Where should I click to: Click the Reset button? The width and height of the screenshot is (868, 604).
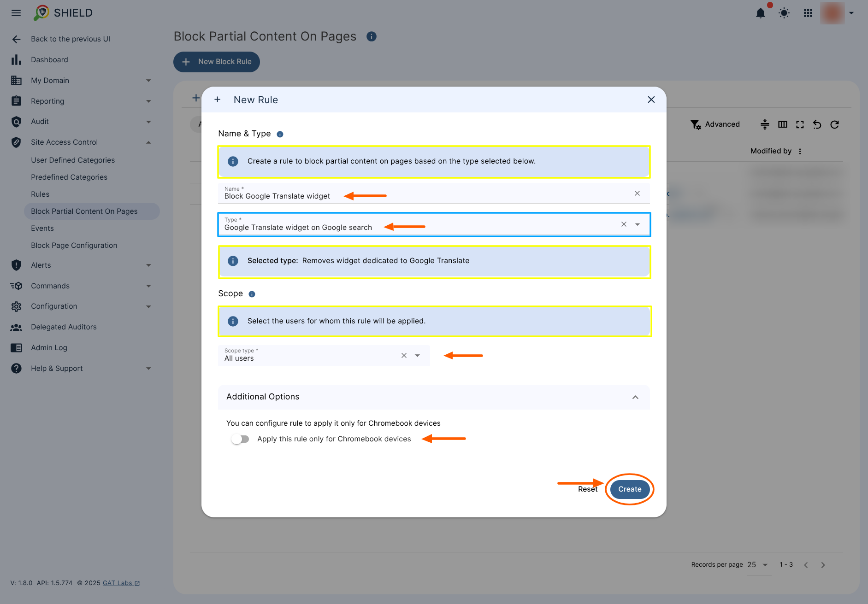[x=588, y=489]
